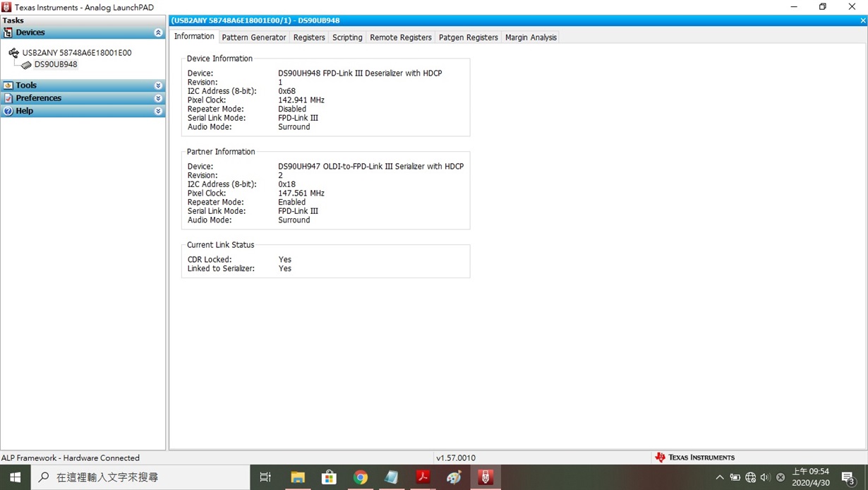Viewport: 868px width, 490px height.
Task: Click the Help question-mark icon
Action: point(8,111)
